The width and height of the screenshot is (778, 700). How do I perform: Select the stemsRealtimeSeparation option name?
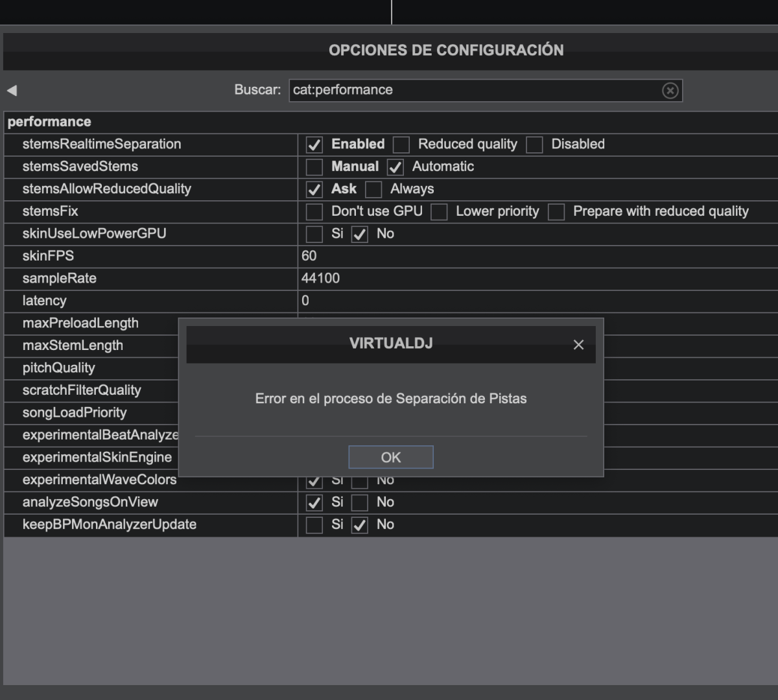tap(102, 144)
